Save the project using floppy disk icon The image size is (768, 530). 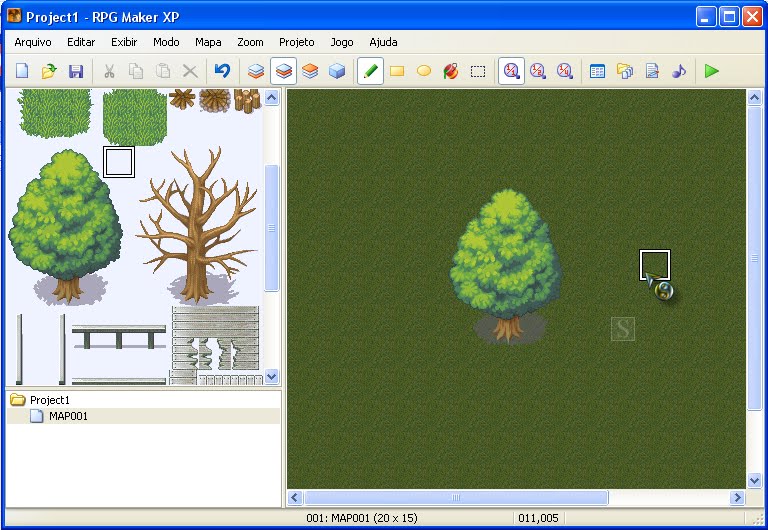(76, 71)
